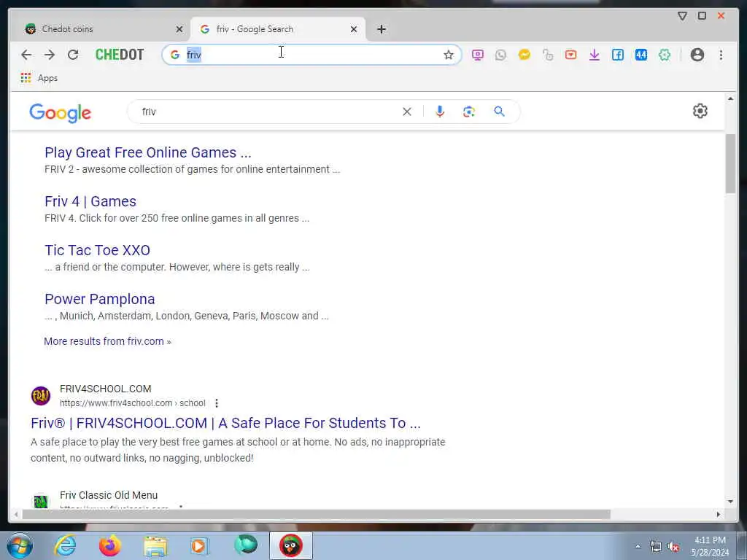Click the scrollbar up arrow
747x560 pixels.
tap(730, 98)
